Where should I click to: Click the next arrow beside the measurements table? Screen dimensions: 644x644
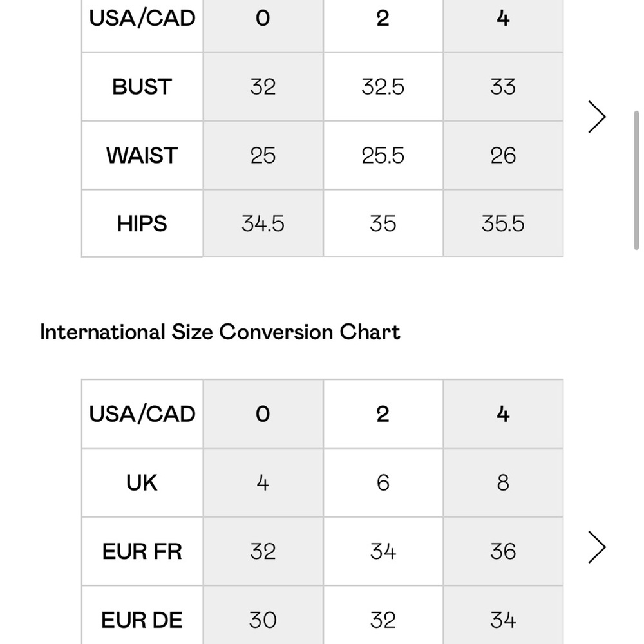(x=597, y=117)
